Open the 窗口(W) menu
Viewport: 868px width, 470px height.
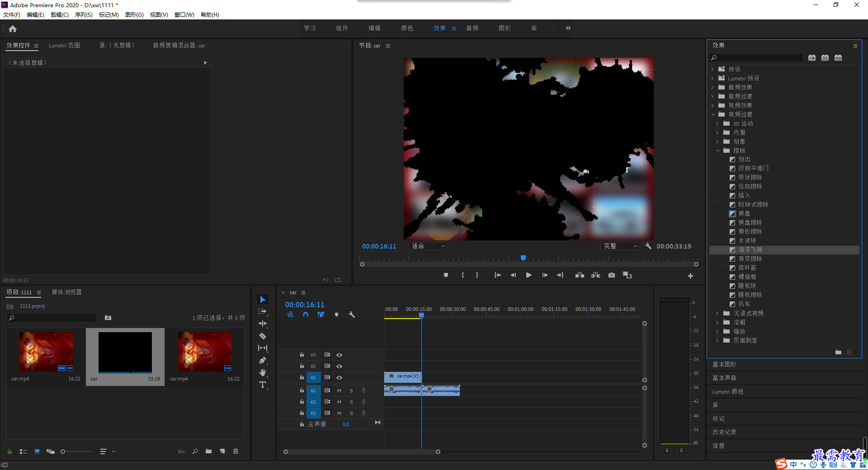pos(184,15)
